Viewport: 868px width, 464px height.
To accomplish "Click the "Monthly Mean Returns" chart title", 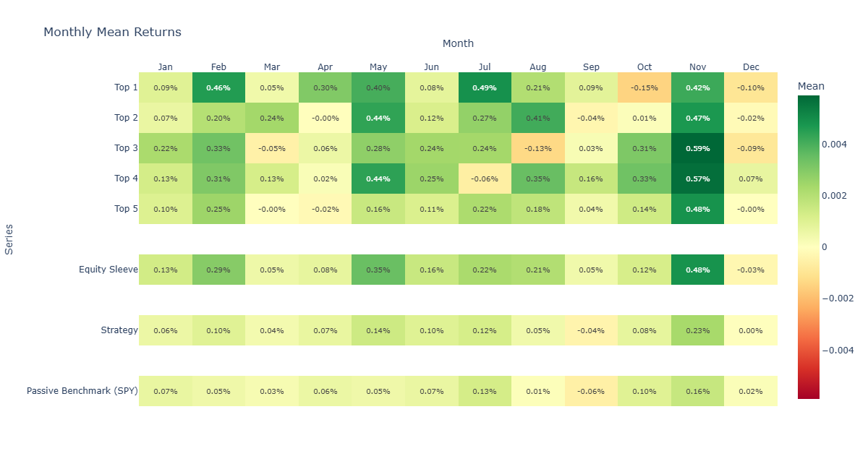I will [112, 33].
